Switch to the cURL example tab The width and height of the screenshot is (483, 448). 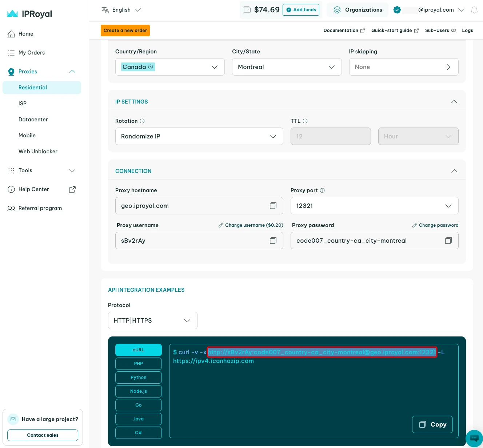coord(139,350)
